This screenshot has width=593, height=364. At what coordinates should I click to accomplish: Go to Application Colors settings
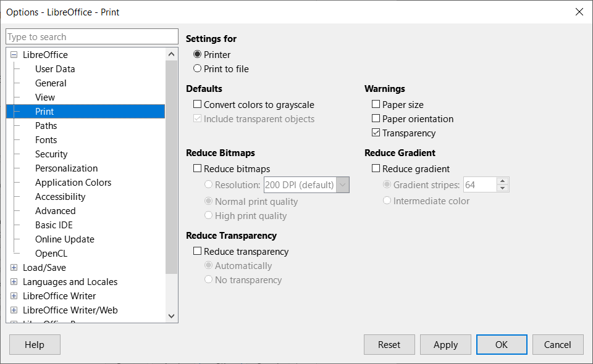73,182
